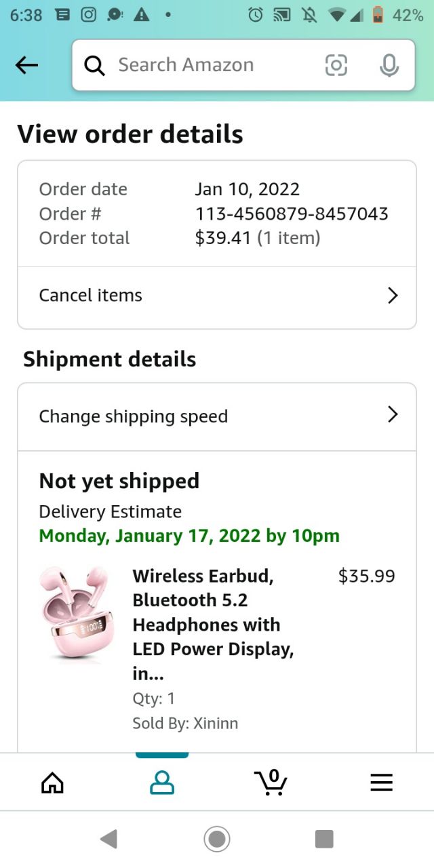
Task: Open the hamburger menu
Action: [x=381, y=783]
